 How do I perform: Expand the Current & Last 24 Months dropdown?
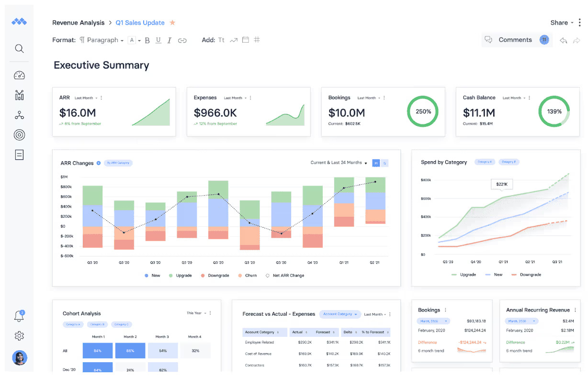(x=339, y=163)
